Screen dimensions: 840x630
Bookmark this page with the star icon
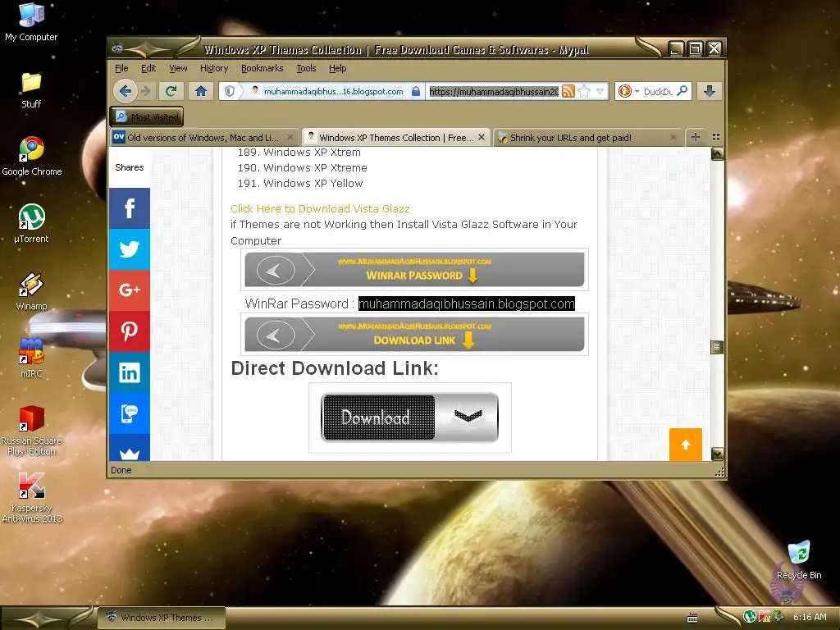coord(584,91)
